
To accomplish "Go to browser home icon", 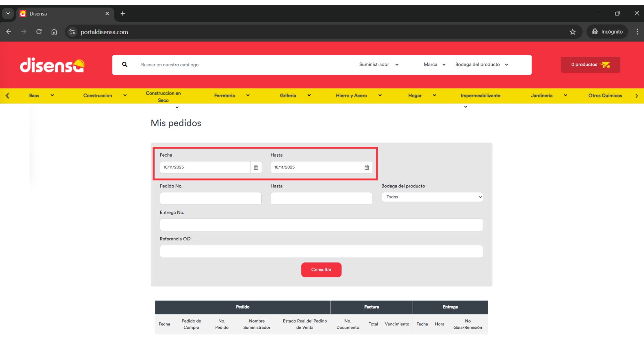I will (x=54, y=32).
